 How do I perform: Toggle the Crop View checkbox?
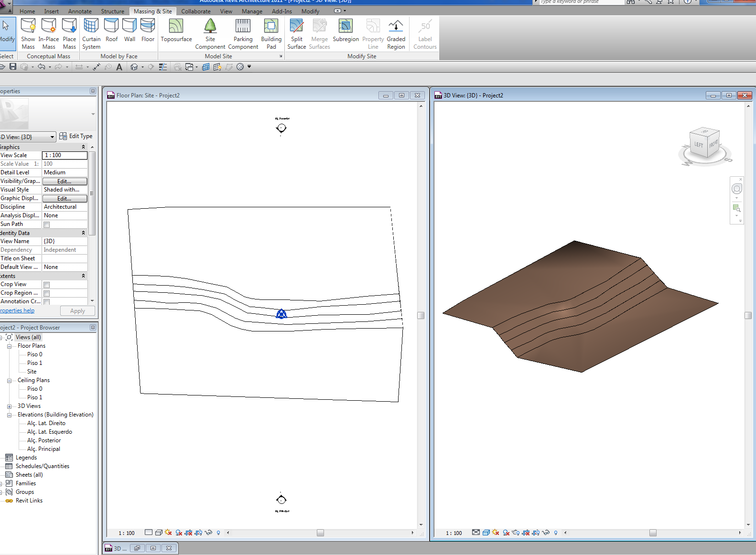tap(47, 285)
